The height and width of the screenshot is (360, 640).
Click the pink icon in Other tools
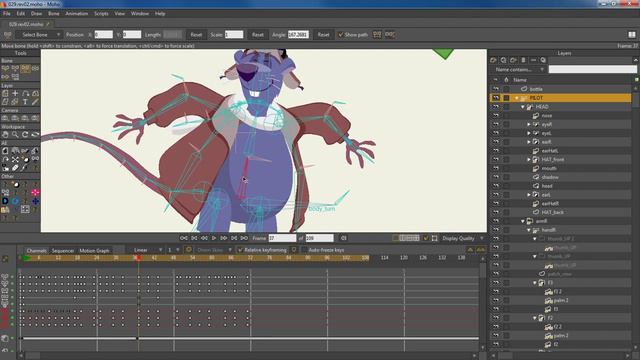pyautogui.click(x=35, y=192)
